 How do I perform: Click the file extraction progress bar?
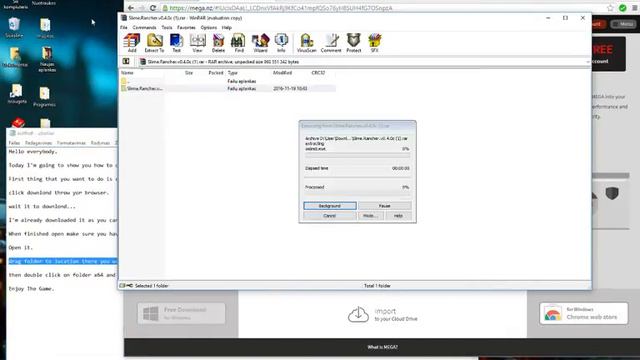click(x=357, y=155)
